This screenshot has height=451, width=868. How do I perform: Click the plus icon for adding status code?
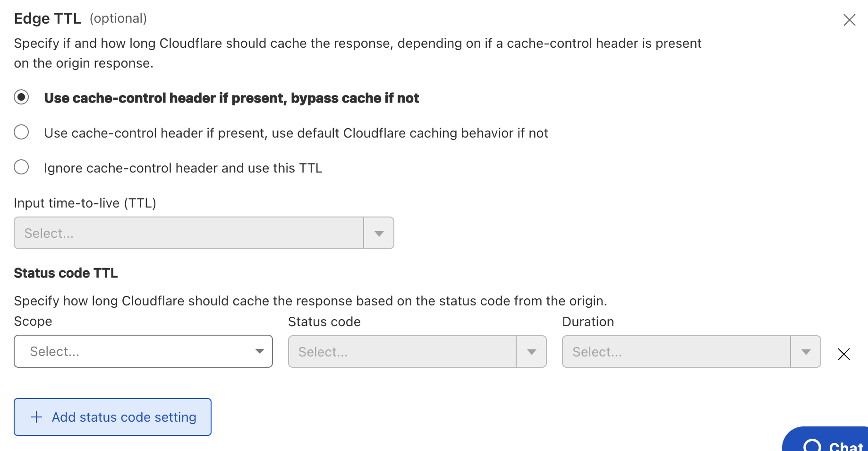pos(36,417)
